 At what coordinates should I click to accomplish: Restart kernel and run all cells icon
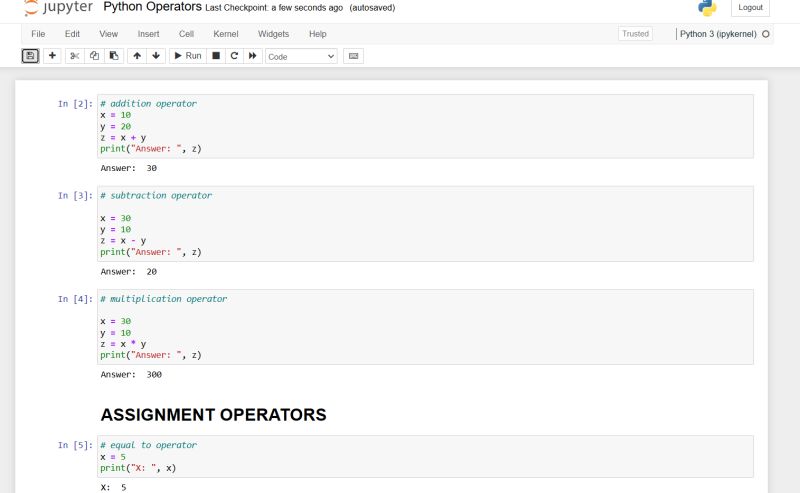[253, 56]
